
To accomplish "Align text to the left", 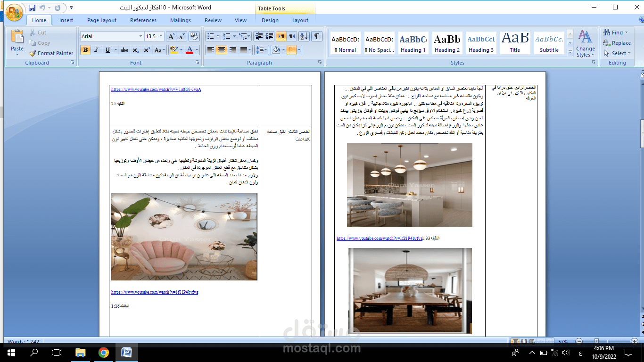I will [x=211, y=50].
